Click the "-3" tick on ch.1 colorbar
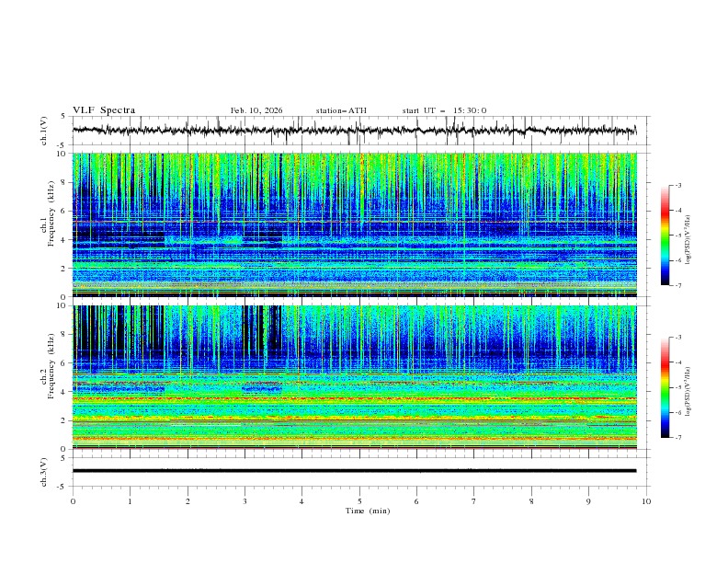Image resolution: width=728 pixels, height=563 pixels. pyautogui.click(x=677, y=185)
